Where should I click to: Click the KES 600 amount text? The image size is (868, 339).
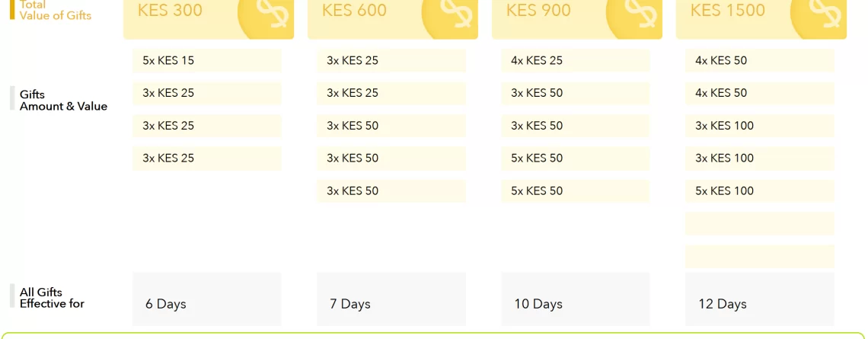coord(354,10)
